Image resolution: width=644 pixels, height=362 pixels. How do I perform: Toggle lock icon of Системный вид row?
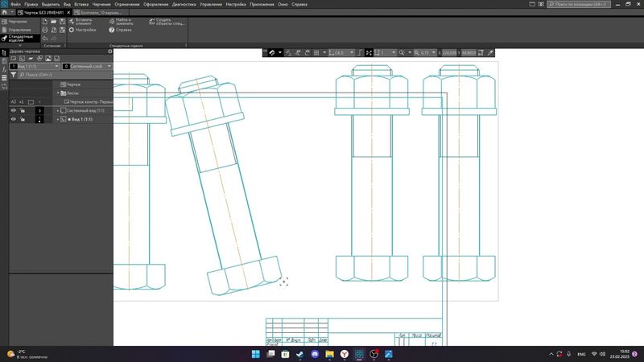pyautogui.click(x=23, y=110)
